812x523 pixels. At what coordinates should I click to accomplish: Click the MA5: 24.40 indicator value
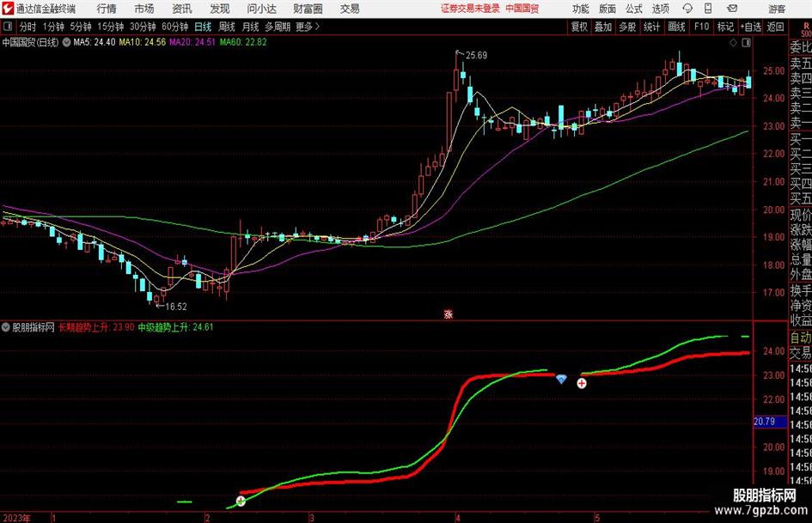pyautogui.click(x=95, y=42)
